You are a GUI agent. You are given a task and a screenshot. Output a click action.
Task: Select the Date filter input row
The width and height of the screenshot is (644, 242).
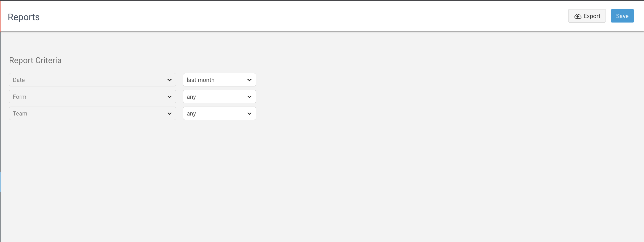[x=92, y=80]
